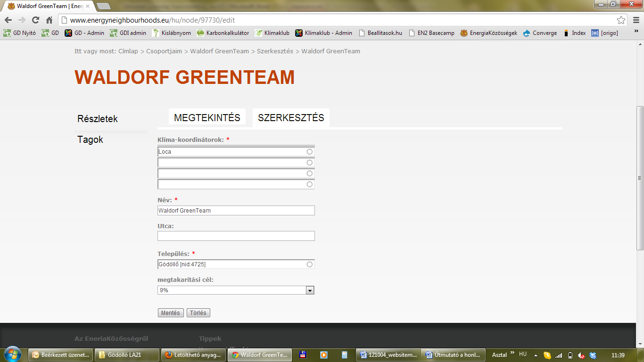Click the Település field with Gödöllő
Viewport: 644px width, 362px height.
(236, 264)
